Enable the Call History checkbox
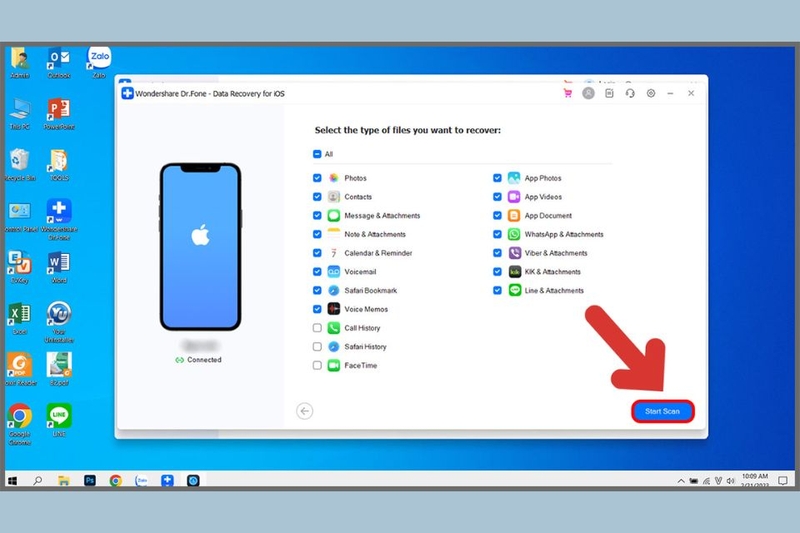Viewport: 800px width, 533px height. [317, 328]
